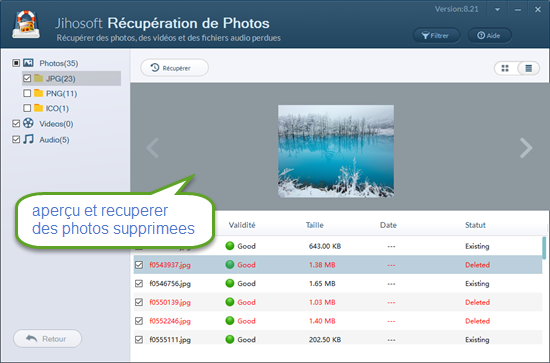Click the 1.38 MB size cell

[x=322, y=265]
